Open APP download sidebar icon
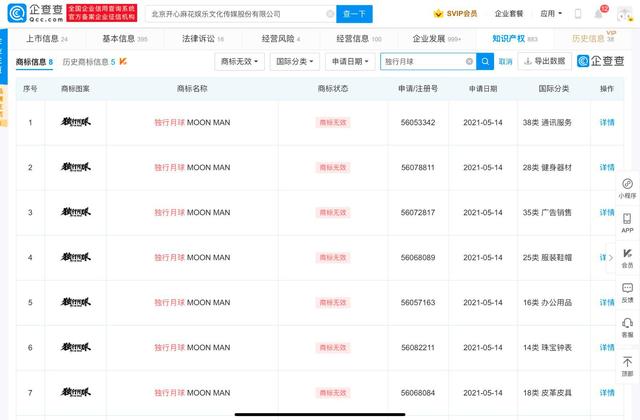The image size is (640, 420). [627, 223]
